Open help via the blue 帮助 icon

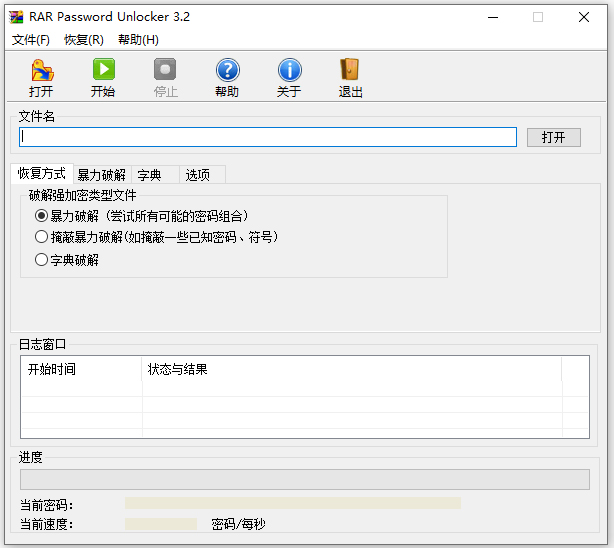pos(228,70)
